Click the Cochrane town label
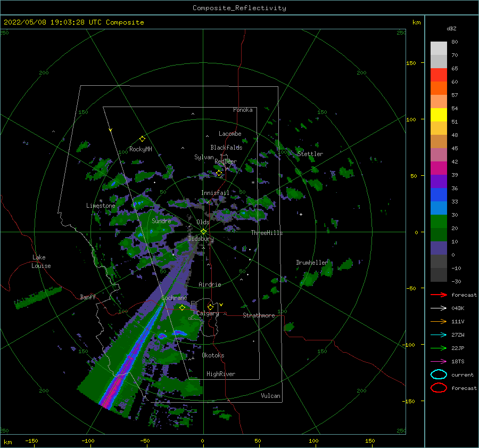Image resolution: width=479 pixels, height=448 pixels. [x=174, y=298]
